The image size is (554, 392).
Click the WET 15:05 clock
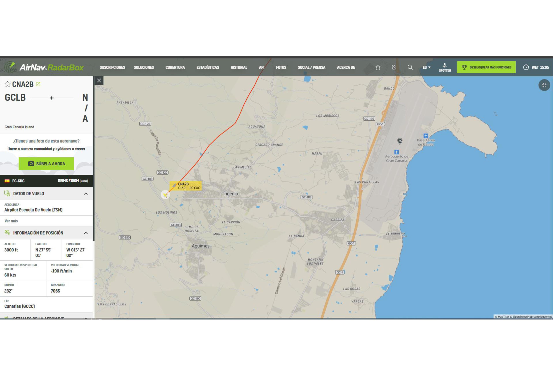pyautogui.click(x=536, y=67)
